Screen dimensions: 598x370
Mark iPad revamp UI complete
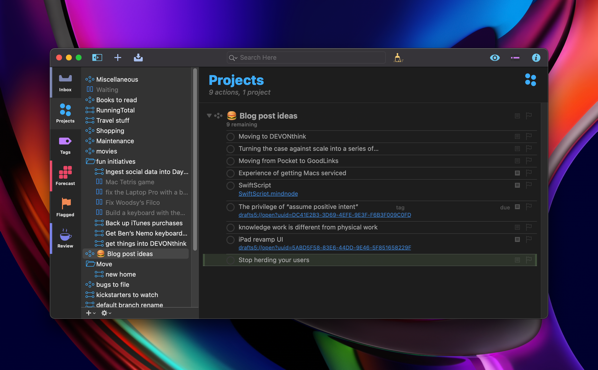coord(230,240)
